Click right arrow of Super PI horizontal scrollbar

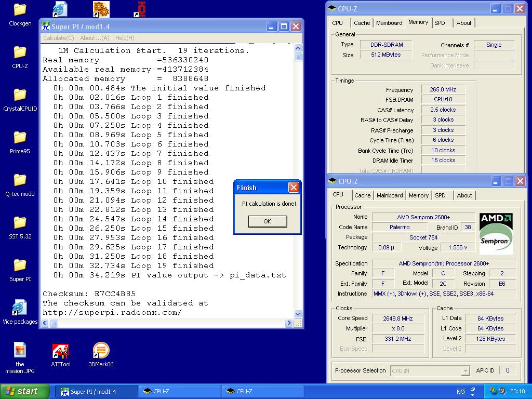289,323
